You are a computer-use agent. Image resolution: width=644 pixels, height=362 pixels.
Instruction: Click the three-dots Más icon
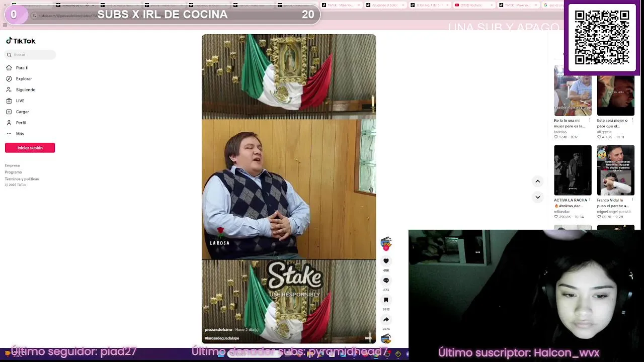point(9,134)
